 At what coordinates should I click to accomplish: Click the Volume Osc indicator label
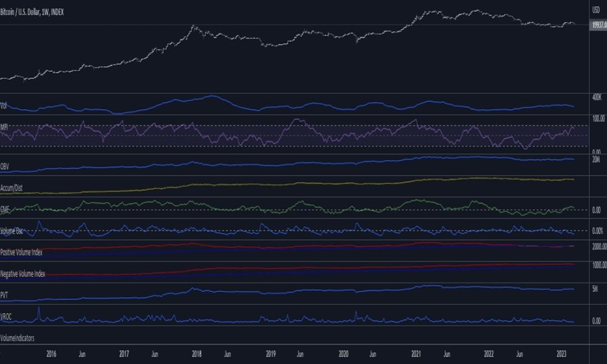coord(11,231)
